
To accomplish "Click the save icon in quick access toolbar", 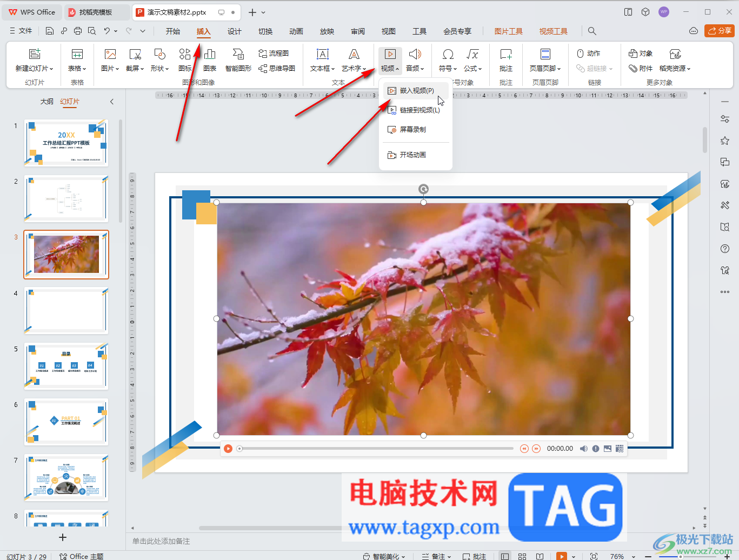I will pos(49,31).
